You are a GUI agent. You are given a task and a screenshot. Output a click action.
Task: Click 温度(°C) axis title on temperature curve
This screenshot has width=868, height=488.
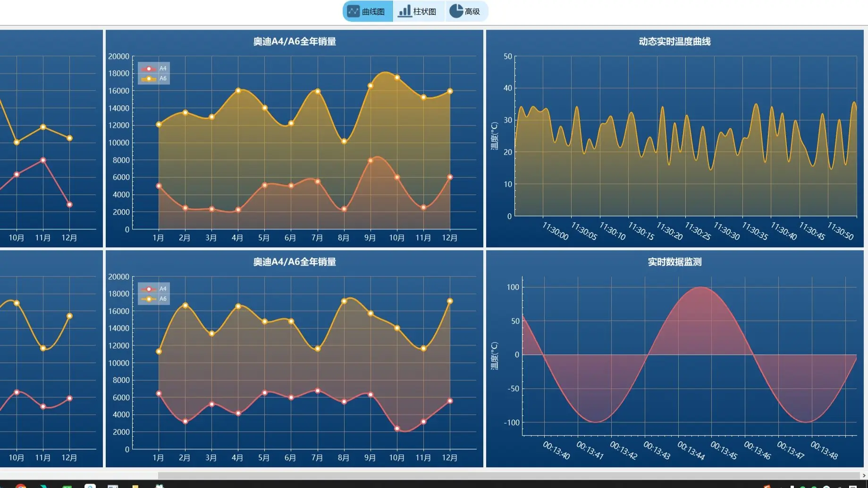click(494, 136)
